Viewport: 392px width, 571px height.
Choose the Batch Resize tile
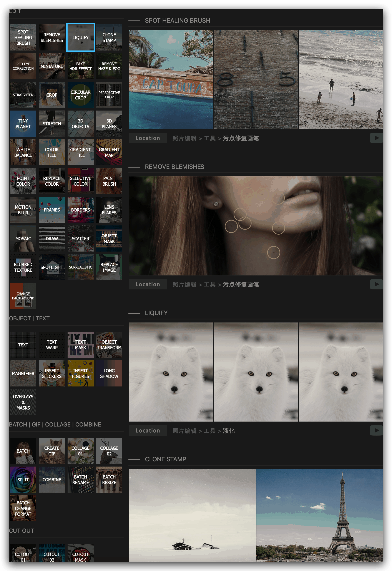click(109, 480)
